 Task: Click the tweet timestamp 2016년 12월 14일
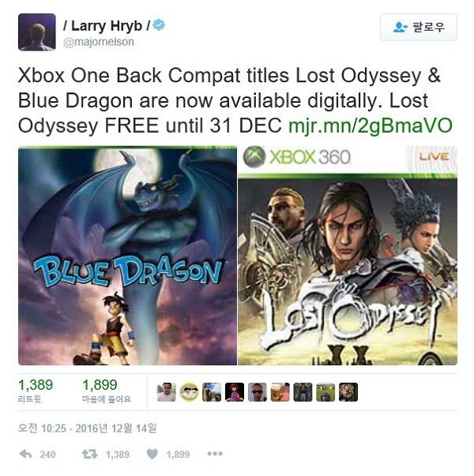point(116,429)
